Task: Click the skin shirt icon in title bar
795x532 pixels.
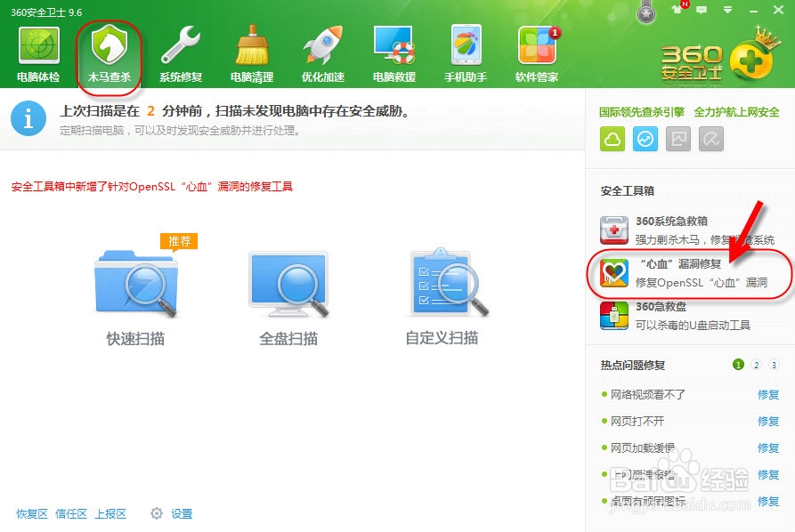Action: (677, 9)
